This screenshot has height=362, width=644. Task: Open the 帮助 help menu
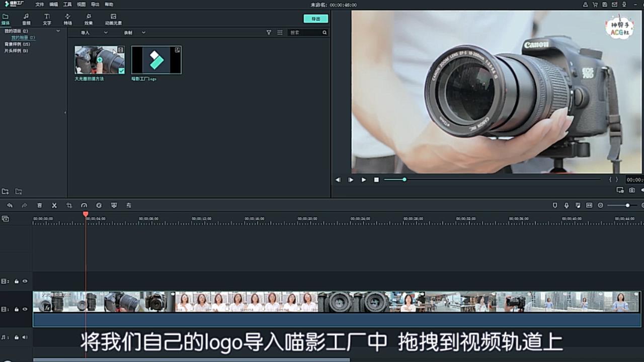click(x=109, y=5)
